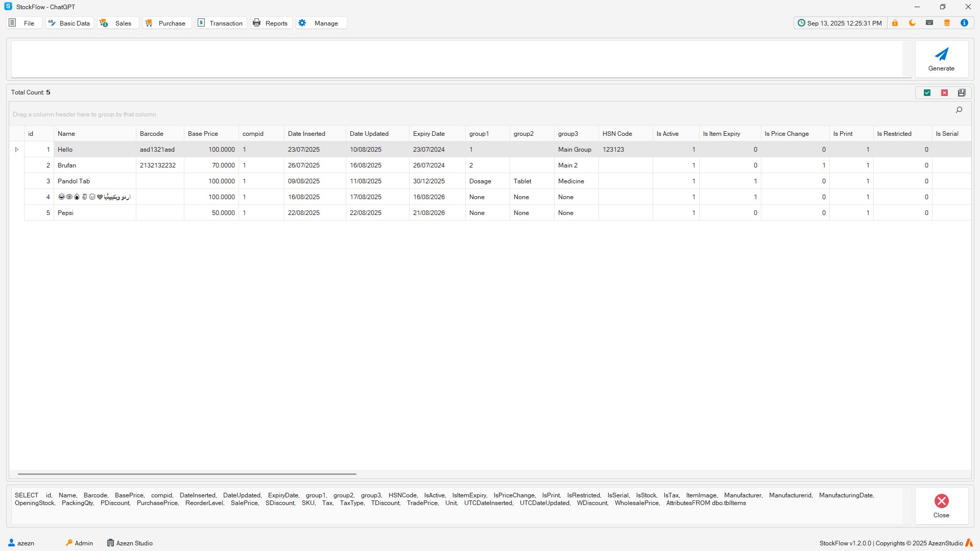Viewport: 980px width, 551px height.
Task: Select the row indicator arrow for Hello
Action: pos(16,150)
